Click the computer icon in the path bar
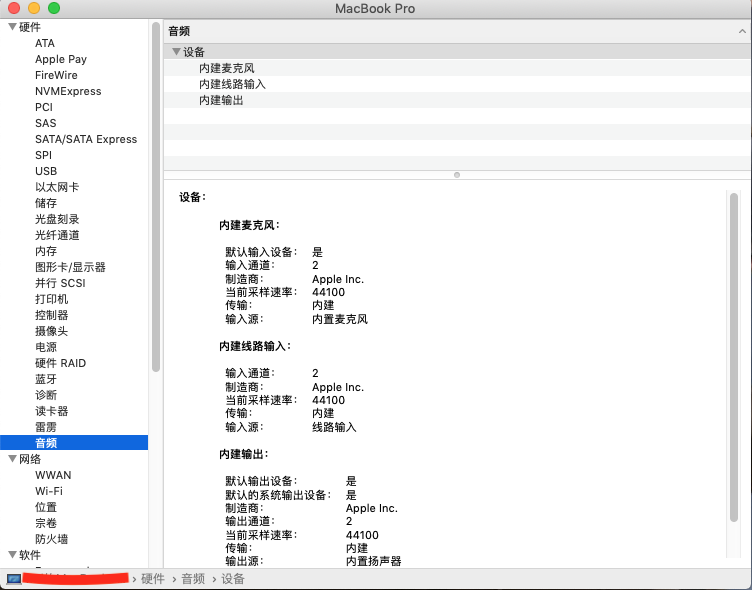Screen dimensions: 752x590 coord(14,579)
